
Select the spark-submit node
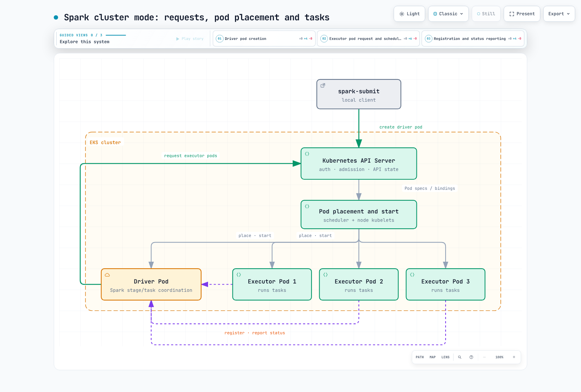coord(359,94)
